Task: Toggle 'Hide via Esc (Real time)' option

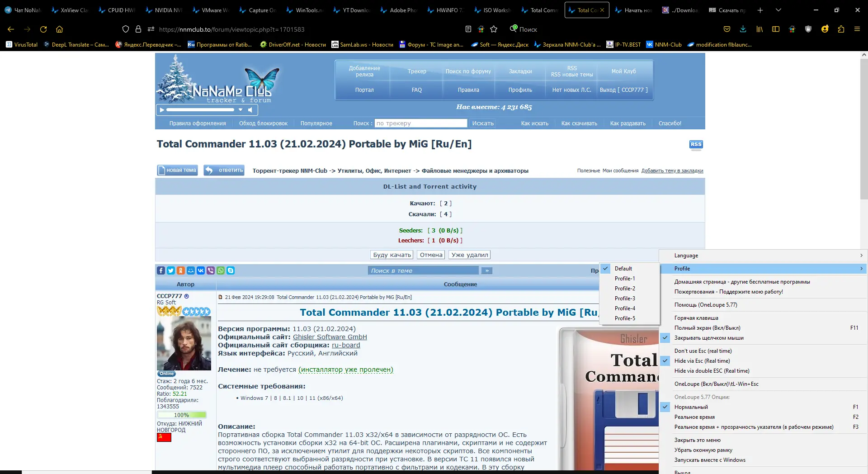Action: click(x=764, y=361)
